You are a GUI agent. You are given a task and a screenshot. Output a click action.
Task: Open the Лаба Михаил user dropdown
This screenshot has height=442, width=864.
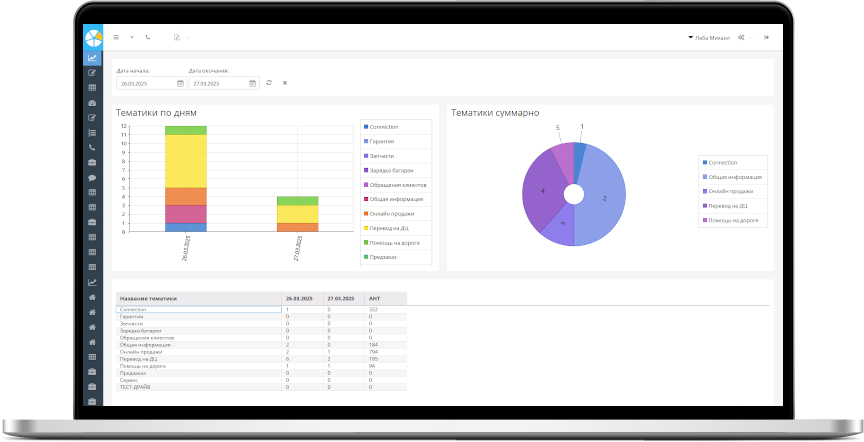(709, 37)
